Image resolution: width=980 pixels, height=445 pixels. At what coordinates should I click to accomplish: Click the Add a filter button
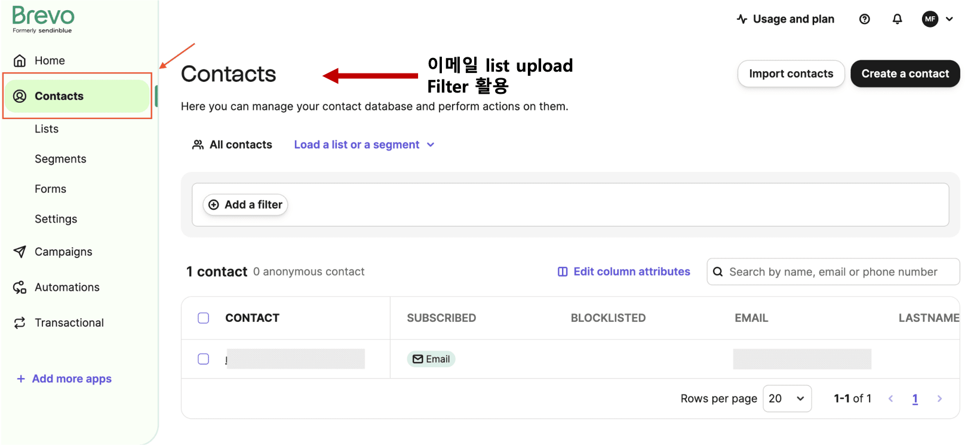tap(245, 205)
